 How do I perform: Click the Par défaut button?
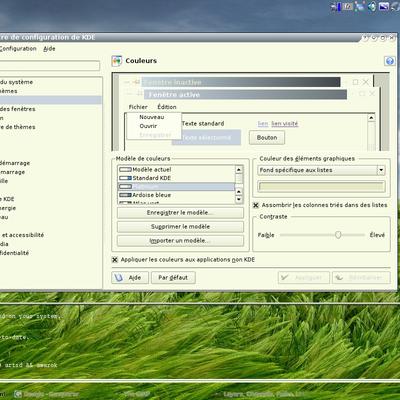pyautogui.click(x=173, y=278)
